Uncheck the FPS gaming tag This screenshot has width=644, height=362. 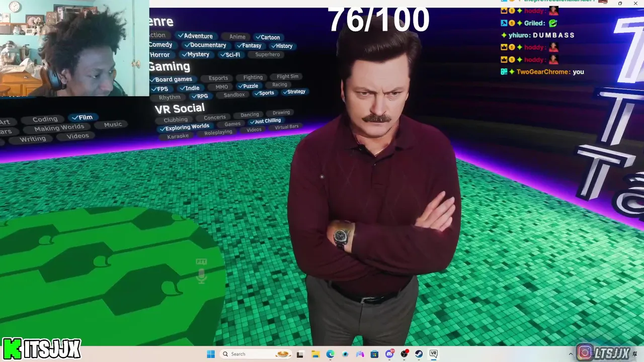pyautogui.click(x=160, y=89)
